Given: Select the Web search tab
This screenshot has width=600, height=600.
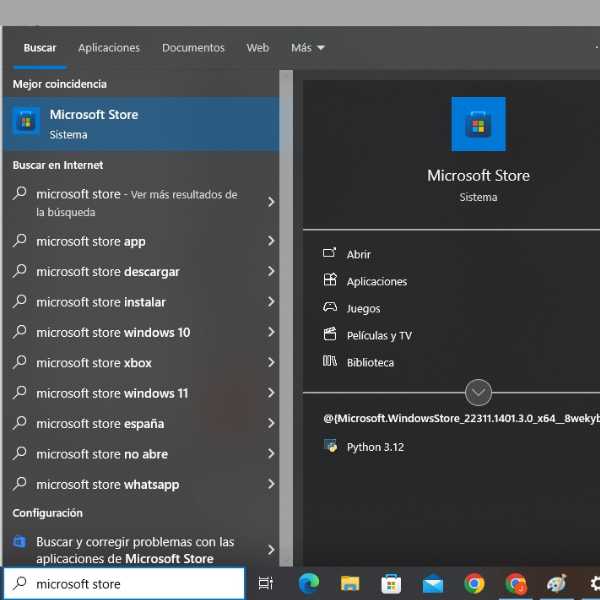Looking at the screenshot, I should (257, 47).
